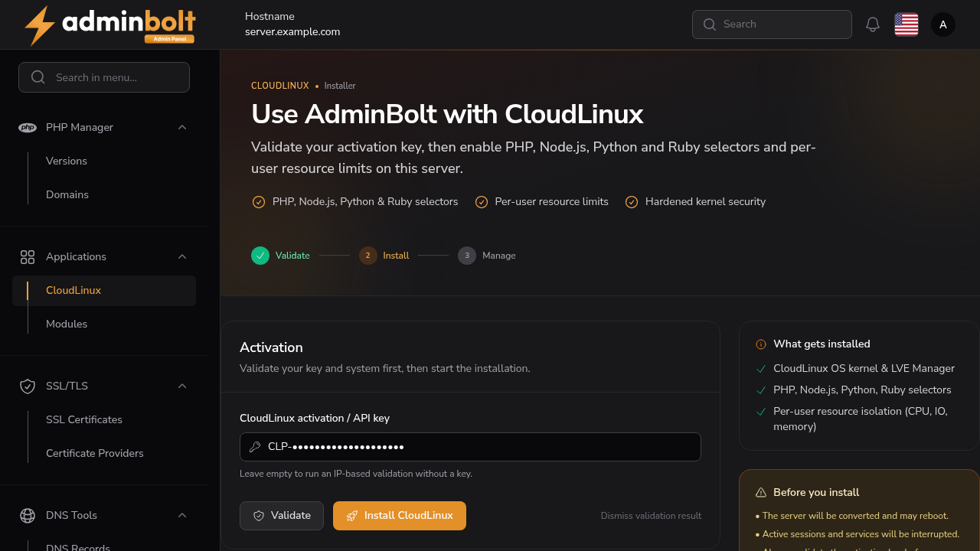980x551 pixels.
Task: Click the Applications grid icon
Action: pos(28,256)
